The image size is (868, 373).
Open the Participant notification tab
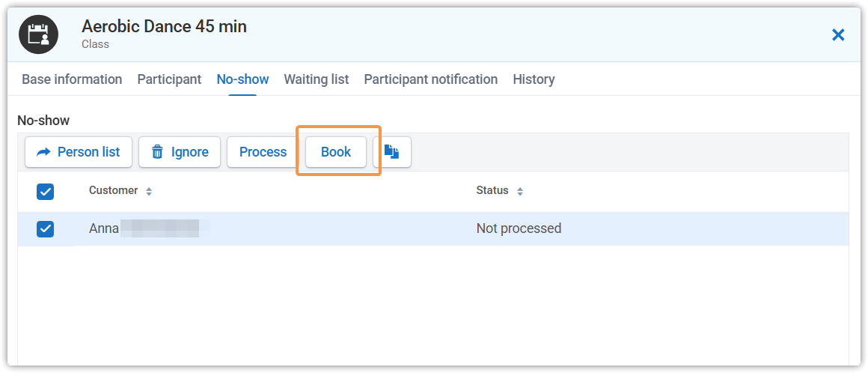click(430, 79)
